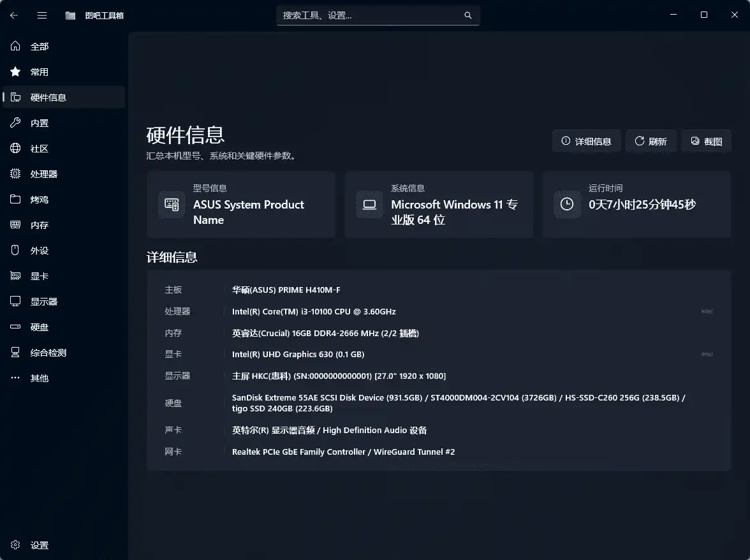The width and height of the screenshot is (750, 560).
Task: Maximize the 图吧工具箱 window
Action: 704,15
